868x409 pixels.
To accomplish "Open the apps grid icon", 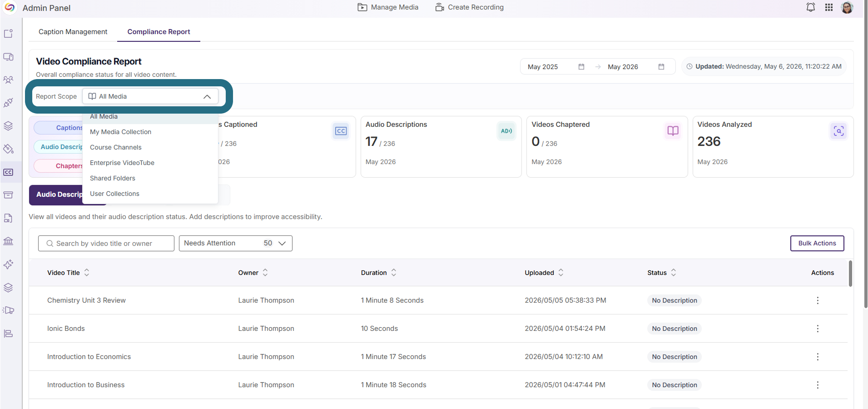I will (829, 7).
